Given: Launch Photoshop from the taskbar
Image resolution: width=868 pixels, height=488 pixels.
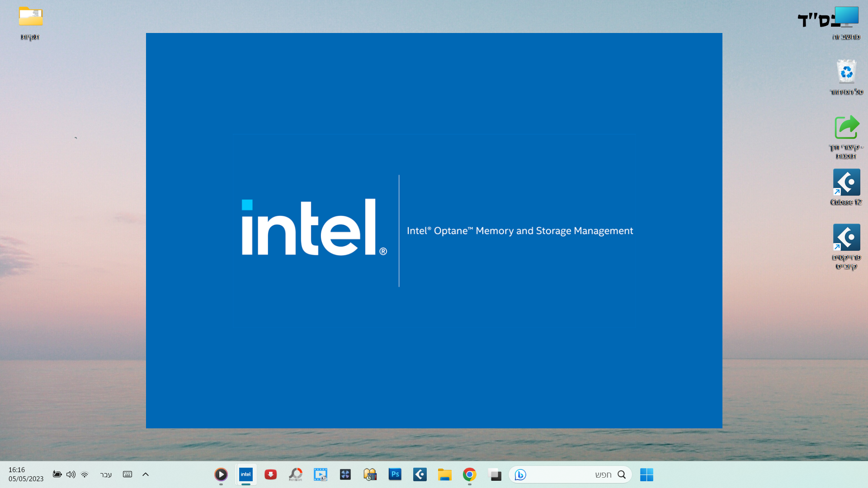Looking at the screenshot, I should (x=395, y=474).
